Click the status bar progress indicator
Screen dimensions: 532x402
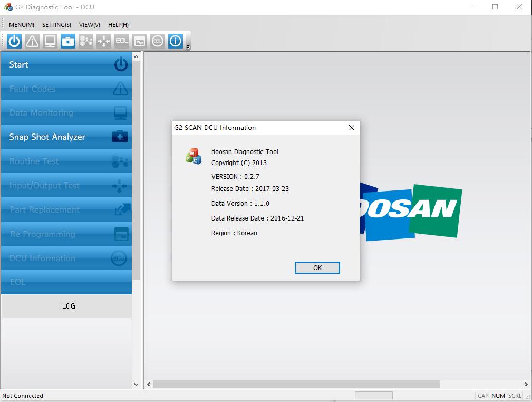click(x=373, y=396)
